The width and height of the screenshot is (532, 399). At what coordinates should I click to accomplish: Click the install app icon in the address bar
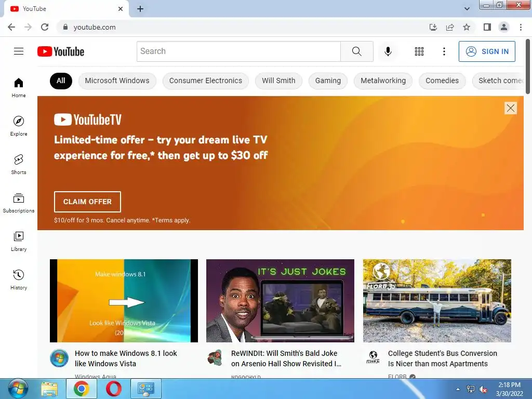433,27
